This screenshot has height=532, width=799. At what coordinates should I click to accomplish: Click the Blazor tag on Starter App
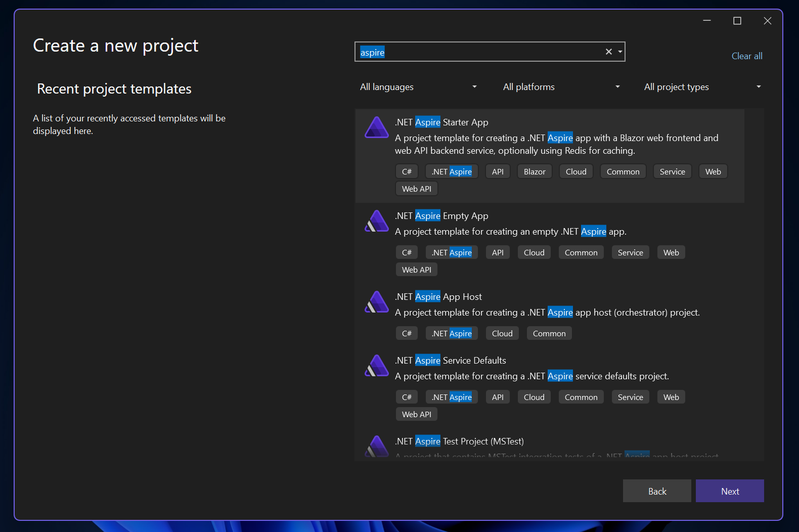[x=535, y=172]
